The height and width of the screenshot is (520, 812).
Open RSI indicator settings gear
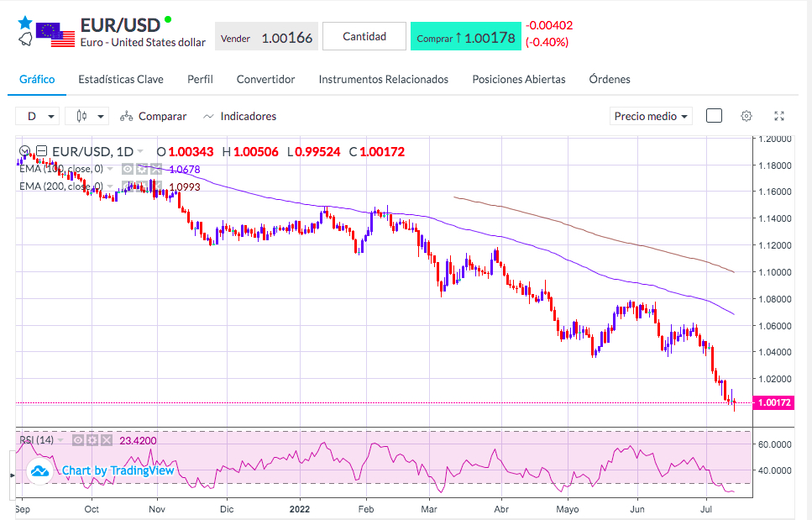[92, 440]
